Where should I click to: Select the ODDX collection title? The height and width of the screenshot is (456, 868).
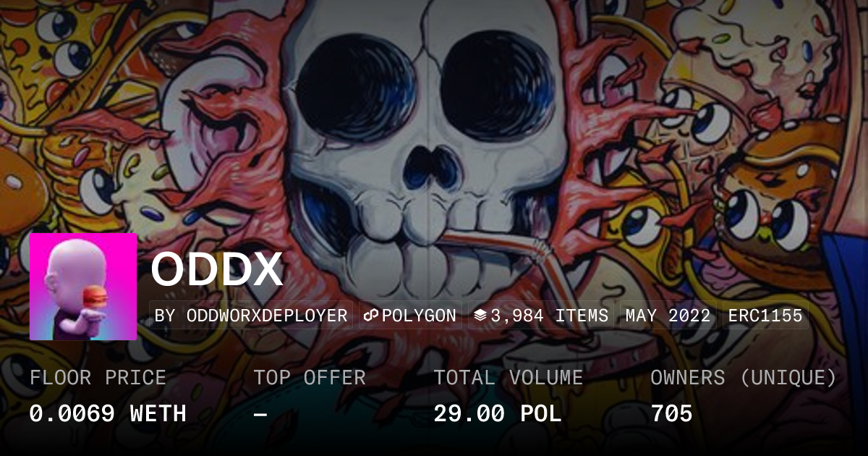coord(217,269)
